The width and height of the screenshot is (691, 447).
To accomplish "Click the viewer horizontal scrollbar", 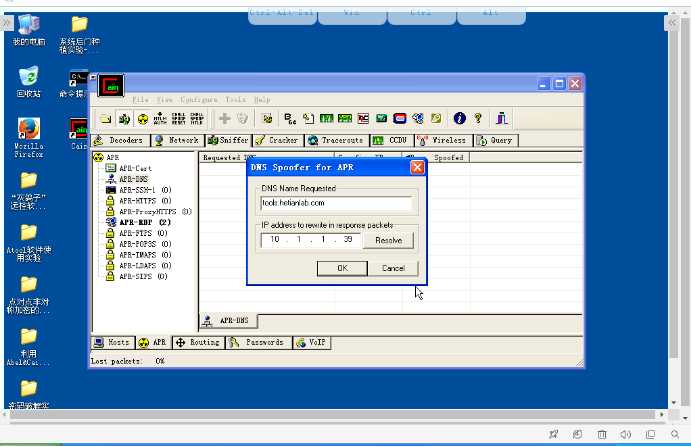I will pos(332,414).
